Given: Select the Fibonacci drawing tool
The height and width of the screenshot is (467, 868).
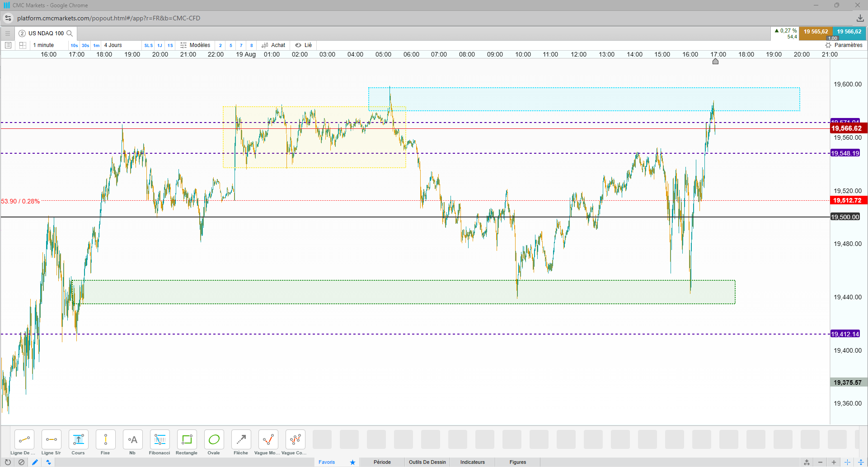Looking at the screenshot, I should tap(160, 443).
